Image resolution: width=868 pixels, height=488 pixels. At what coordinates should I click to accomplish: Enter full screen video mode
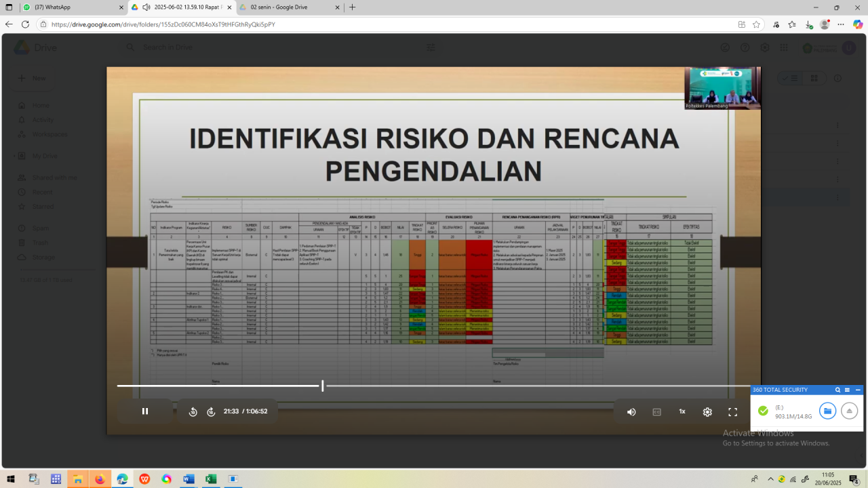732,411
